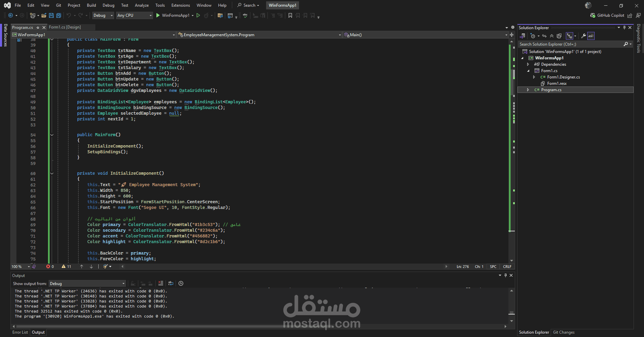This screenshot has height=337, width=644.
Task: Clear All in the Output window
Action: (x=161, y=283)
